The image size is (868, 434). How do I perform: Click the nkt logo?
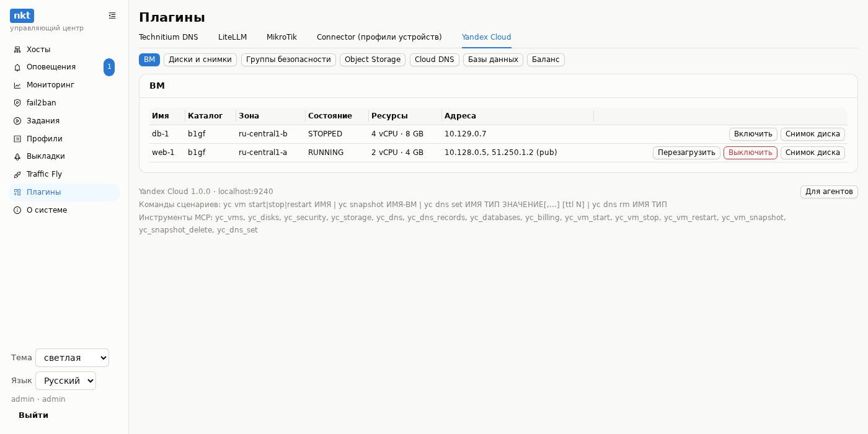tap(22, 15)
